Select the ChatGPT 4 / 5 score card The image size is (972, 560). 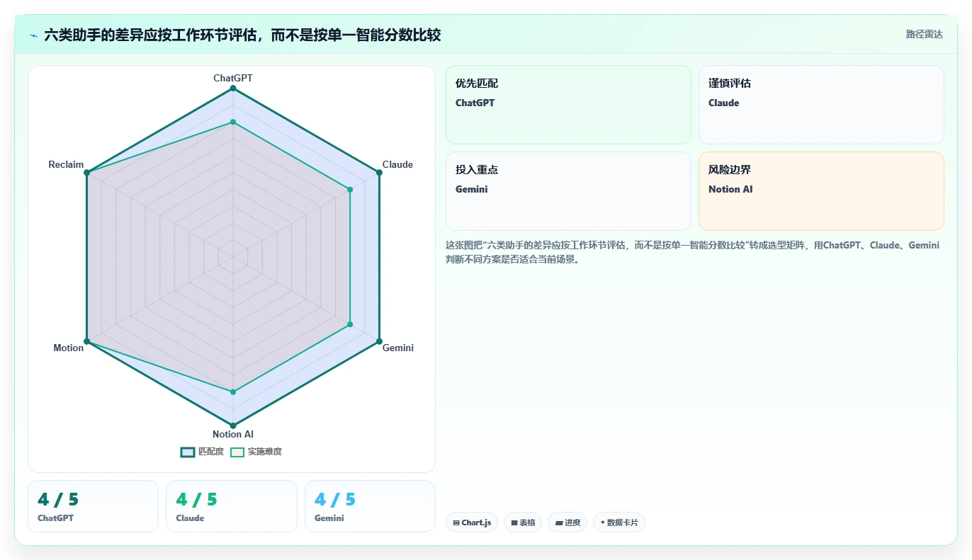pyautogui.click(x=93, y=506)
